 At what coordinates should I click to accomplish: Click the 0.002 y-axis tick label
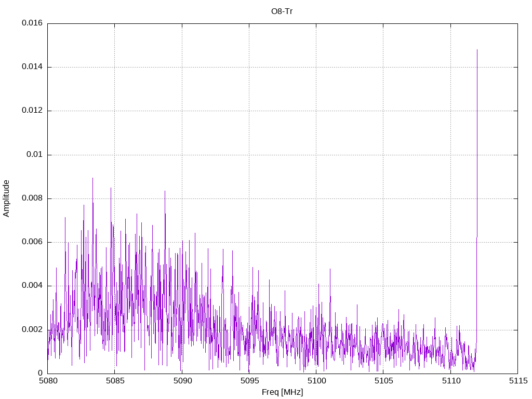[32, 329]
